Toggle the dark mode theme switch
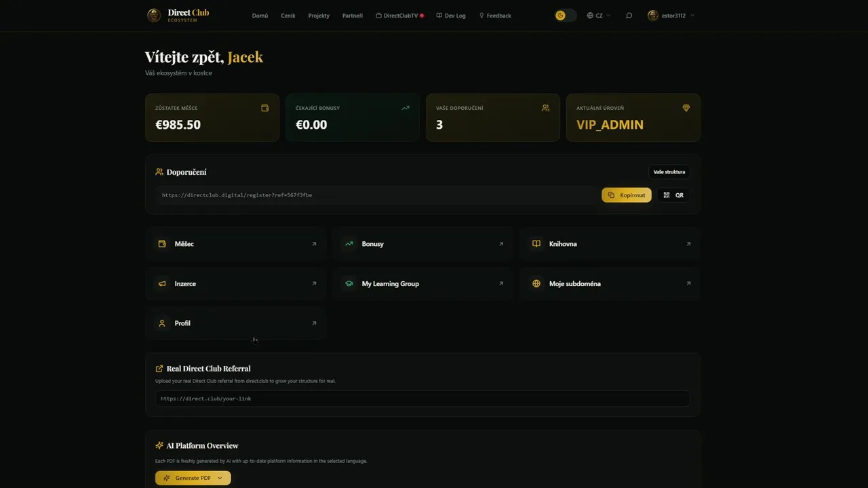The image size is (868, 488). click(566, 16)
